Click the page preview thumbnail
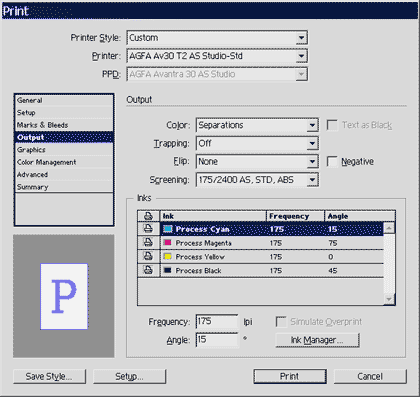Viewport: 420px width, 397px height. coord(64,296)
